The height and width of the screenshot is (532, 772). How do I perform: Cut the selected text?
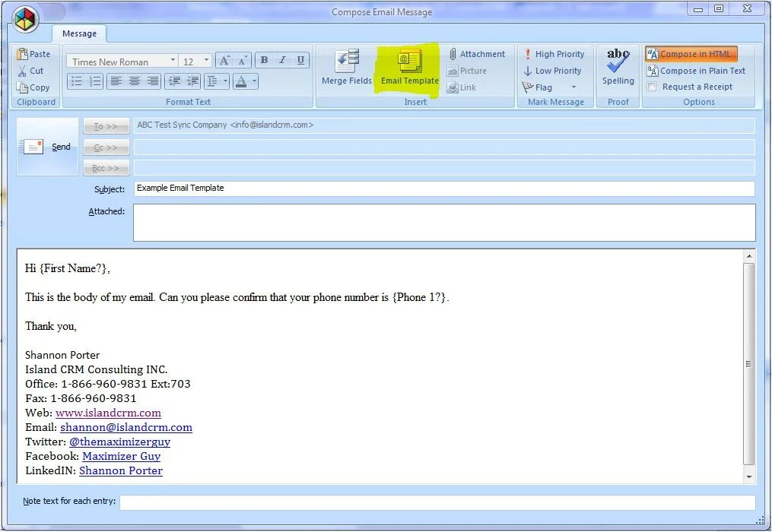[31, 71]
